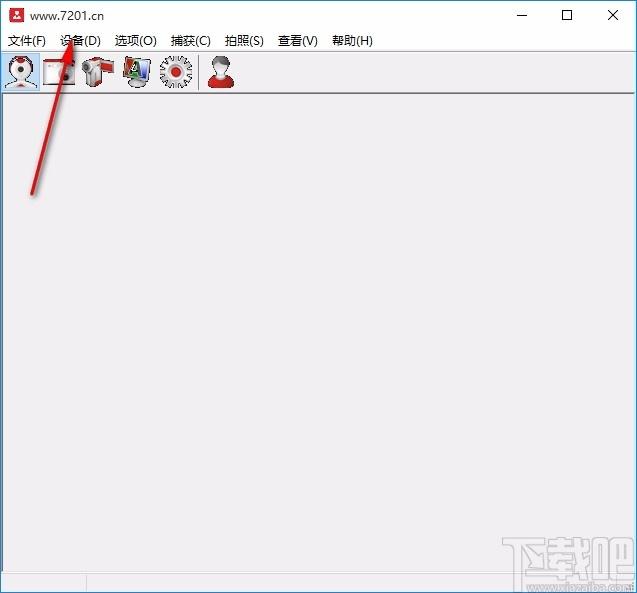Click the monitor screen capture icon

click(x=137, y=72)
